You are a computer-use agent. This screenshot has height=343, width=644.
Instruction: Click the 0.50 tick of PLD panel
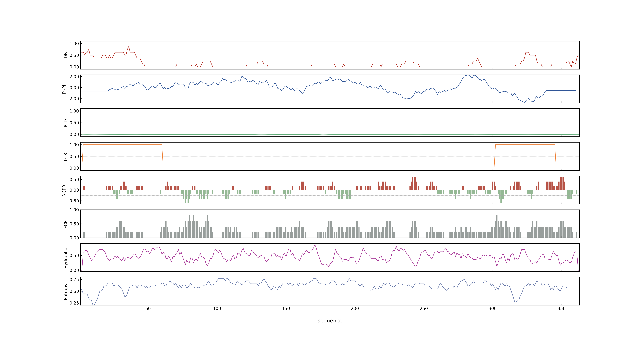click(x=74, y=123)
